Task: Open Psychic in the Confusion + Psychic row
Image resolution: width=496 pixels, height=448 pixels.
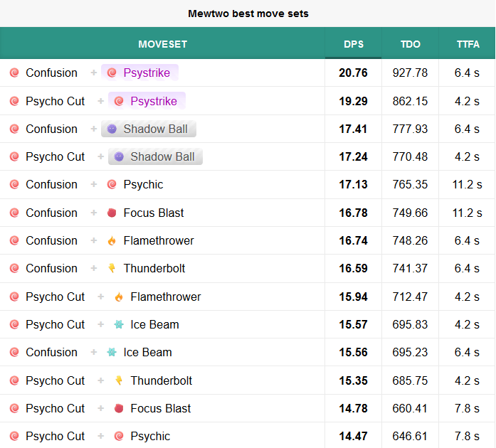Action: pos(143,185)
